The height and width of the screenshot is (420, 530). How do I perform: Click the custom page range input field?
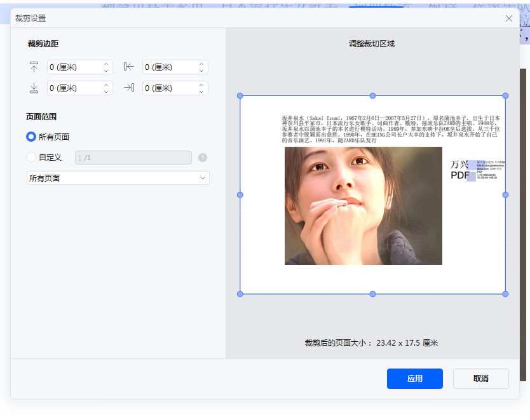tap(133, 157)
